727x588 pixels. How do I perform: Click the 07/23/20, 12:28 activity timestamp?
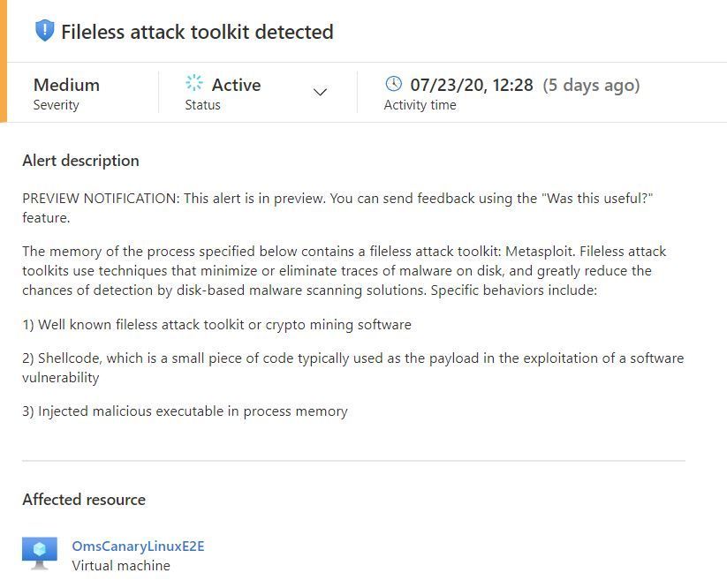[x=472, y=85]
